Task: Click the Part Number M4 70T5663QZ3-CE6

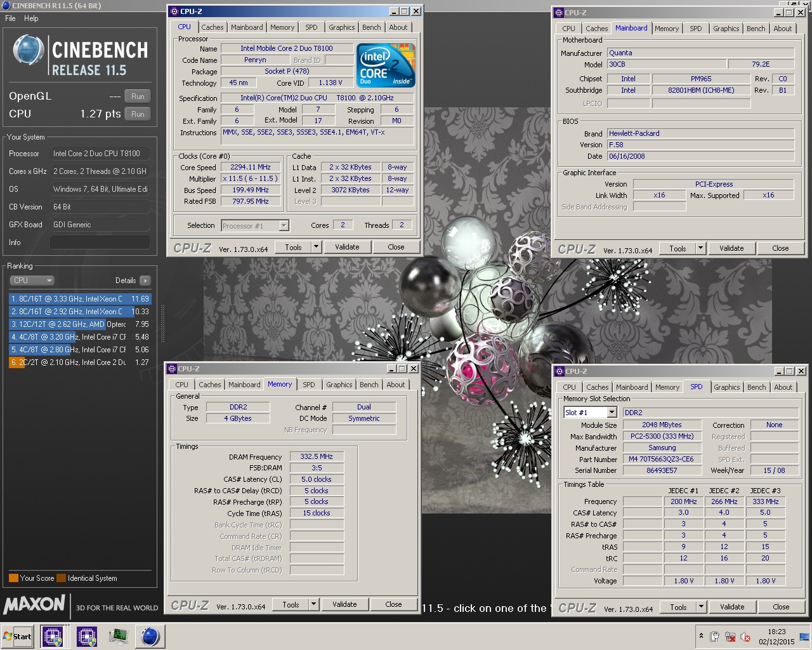Action: pos(662,460)
